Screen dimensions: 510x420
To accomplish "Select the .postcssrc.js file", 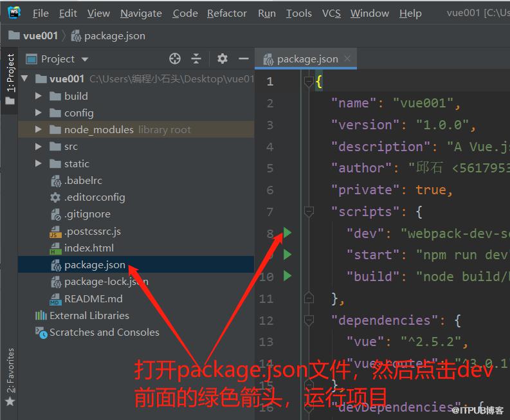I will click(x=136, y=231).
